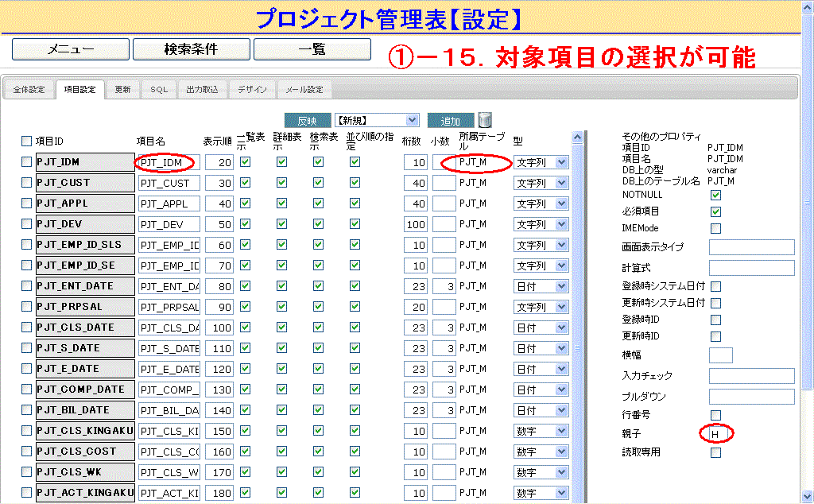Viewport: 814px width, 504px height.
Task: Open the 【新規】 dropdown
Action: [x=377, y=120]
